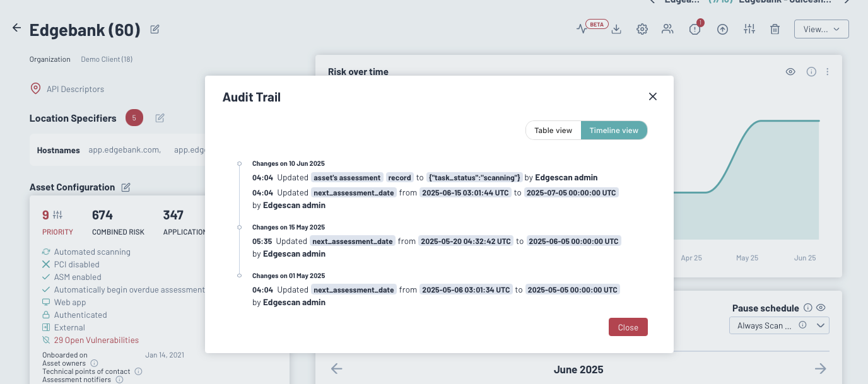The image size is (868, 384).
Task: Click the Location Specifiers count badge 5
Action: click(x=134, y=118)
